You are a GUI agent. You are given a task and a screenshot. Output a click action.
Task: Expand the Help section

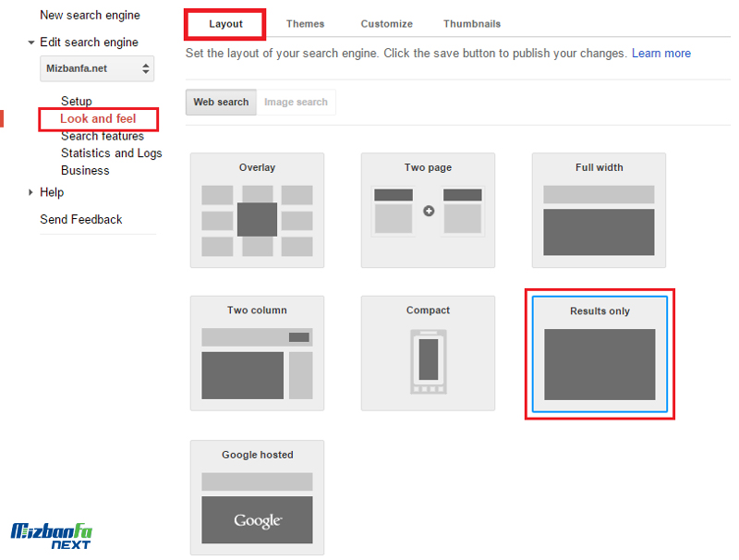tap(32, 192)
